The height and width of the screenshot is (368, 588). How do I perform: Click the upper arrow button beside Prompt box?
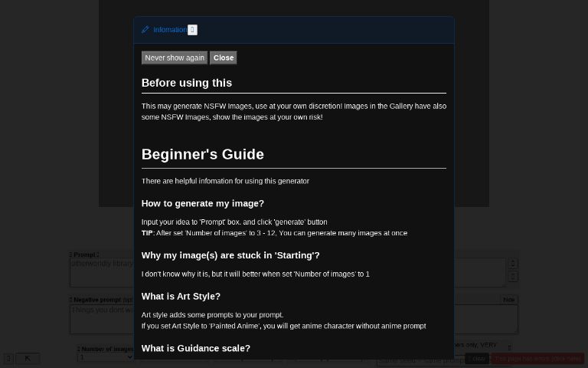coord(512,264)
